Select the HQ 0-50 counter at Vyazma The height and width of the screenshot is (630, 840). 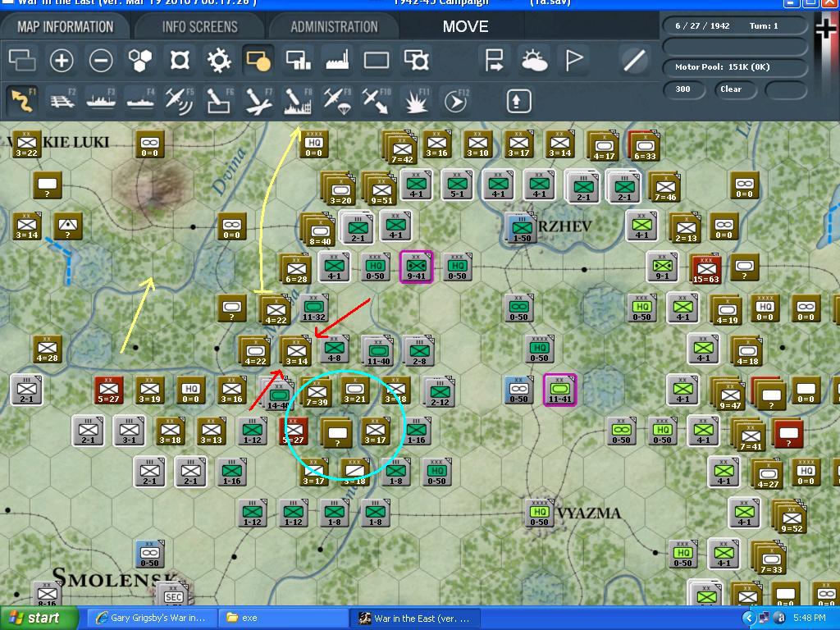[x=540, y=514]
